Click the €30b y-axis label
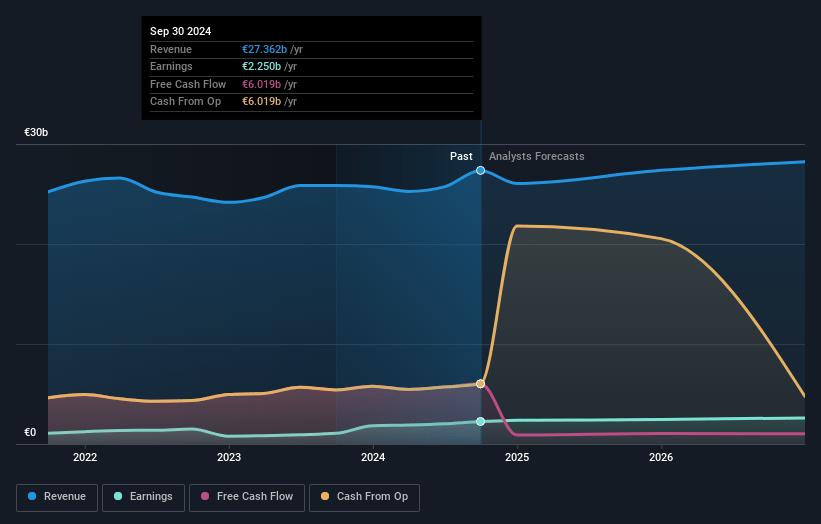Image resolution: width=821 pixels, height=524 pixels. point(36,132)
